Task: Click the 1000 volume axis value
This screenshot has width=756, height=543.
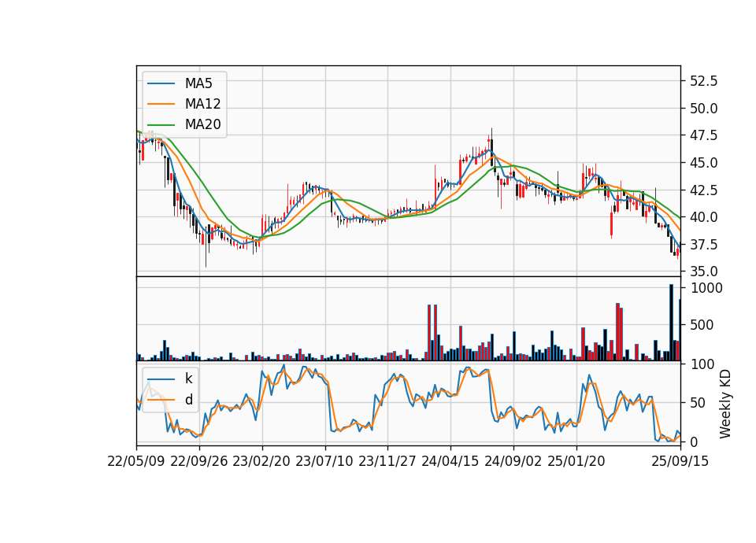Action: (707, 288)
